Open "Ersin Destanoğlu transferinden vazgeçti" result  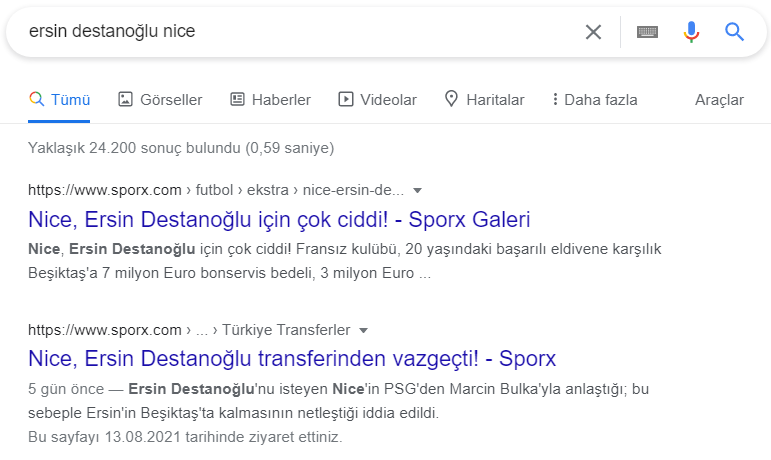tap(292, 358)
